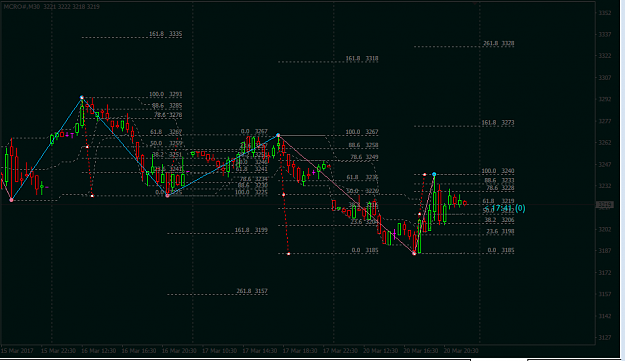Click the '61.8 3219' retracement label
Viewport: 625px width, 361px height.
(498, 201)
